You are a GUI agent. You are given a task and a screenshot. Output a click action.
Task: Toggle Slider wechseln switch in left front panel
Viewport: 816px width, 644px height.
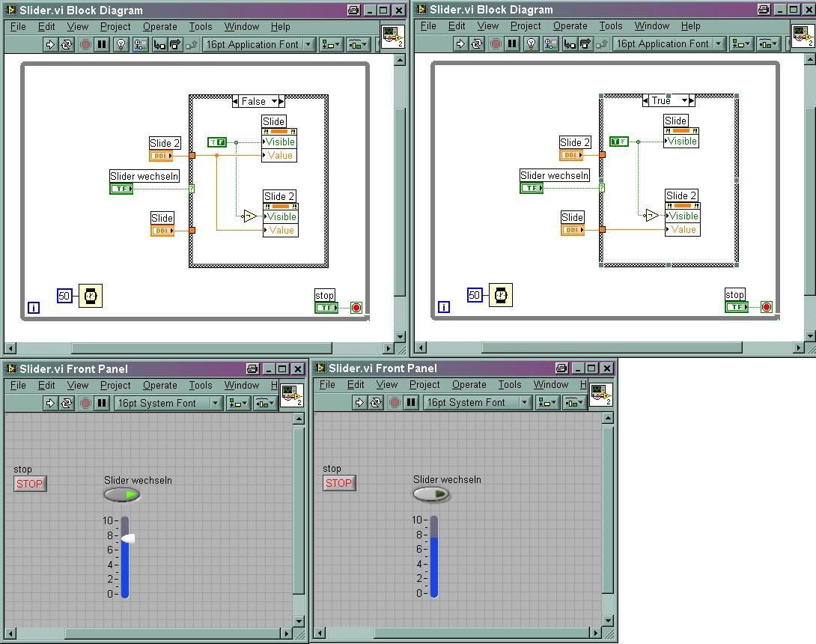pyautogui.click(x=122, y=494)
